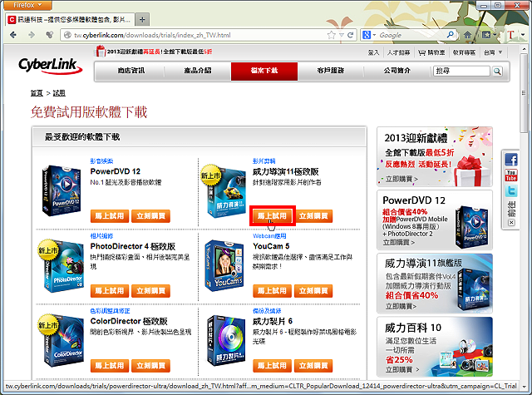This screenshot has width=532, height=395.
Task: Open the 威力製片 6 box image
Action: click(x=225, y=340)
